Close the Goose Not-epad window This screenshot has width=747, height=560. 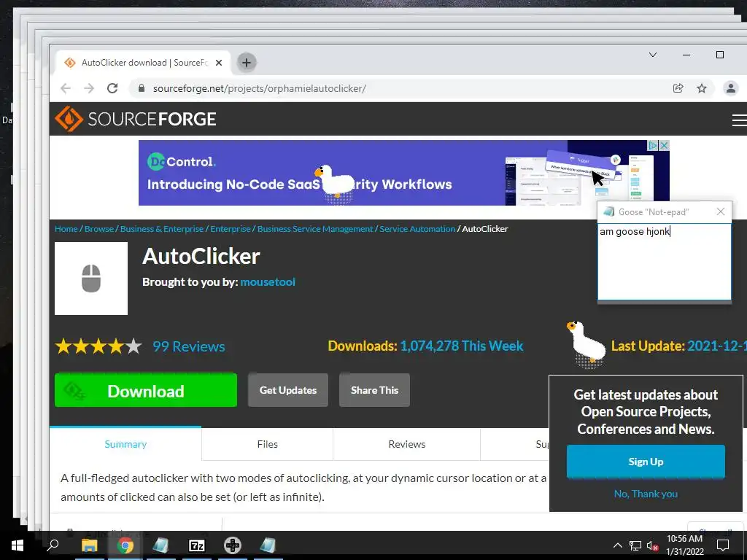[720, 212]
